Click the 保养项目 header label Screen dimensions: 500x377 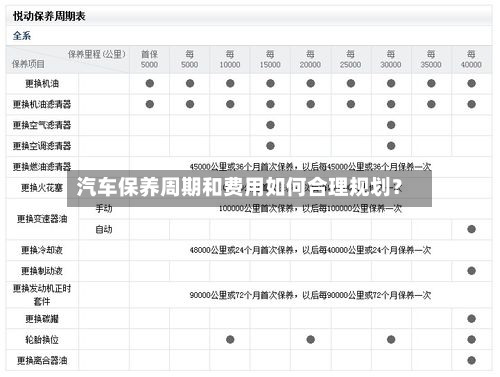point(28,64)
